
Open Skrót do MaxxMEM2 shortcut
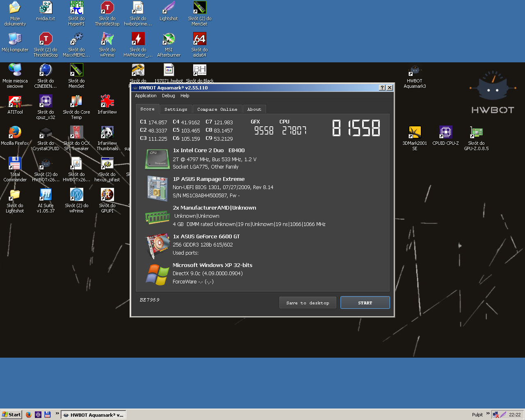click(76, 45)
